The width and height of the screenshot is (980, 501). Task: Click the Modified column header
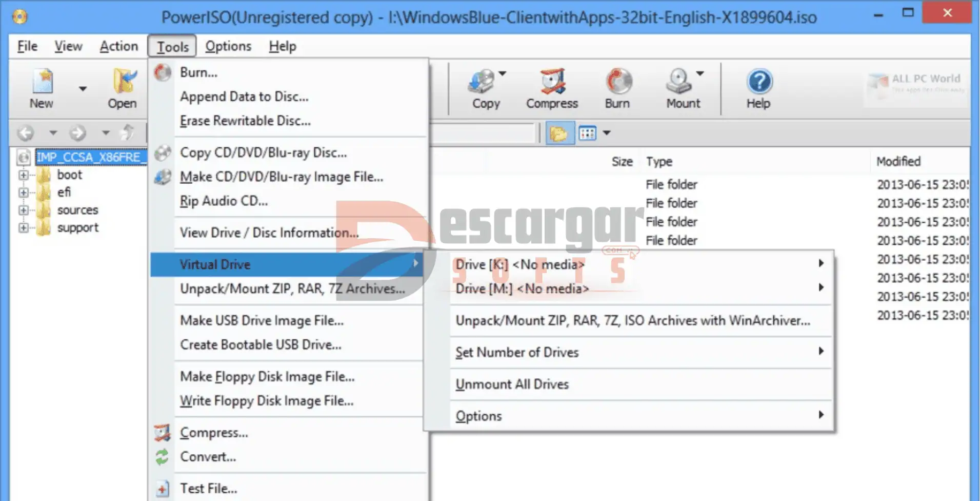(x=898, y=162)
